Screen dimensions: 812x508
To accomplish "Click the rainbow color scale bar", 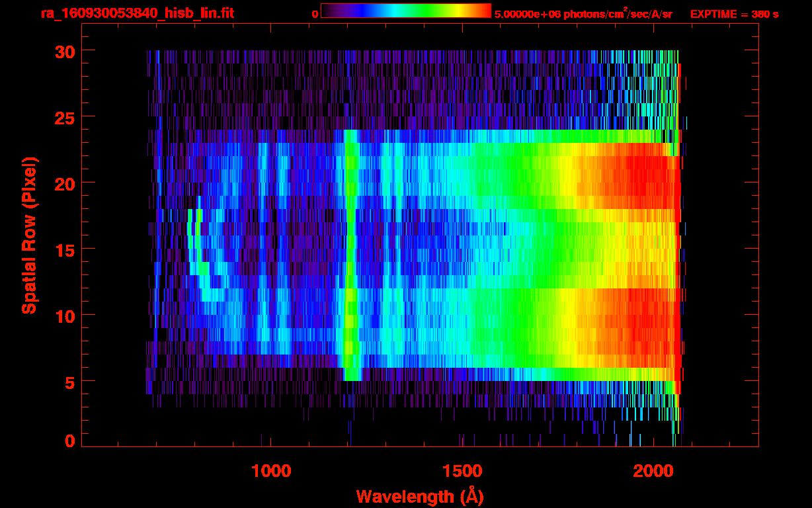I will point(406,11).
